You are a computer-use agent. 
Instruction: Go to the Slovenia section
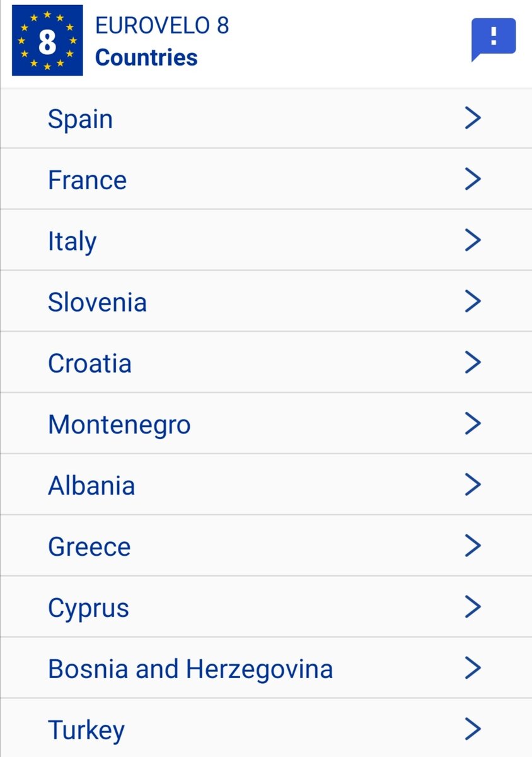pyautogui.click(x=266, y=302)
